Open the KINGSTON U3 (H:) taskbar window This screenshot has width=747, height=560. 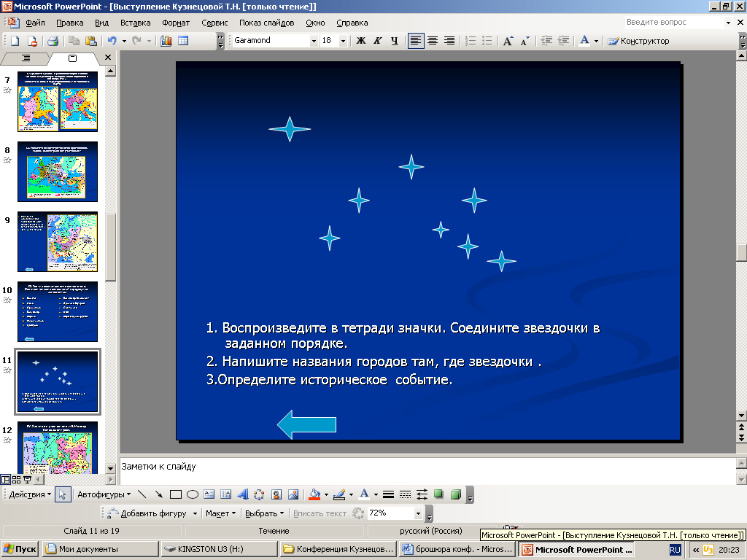tap(219, 549)
